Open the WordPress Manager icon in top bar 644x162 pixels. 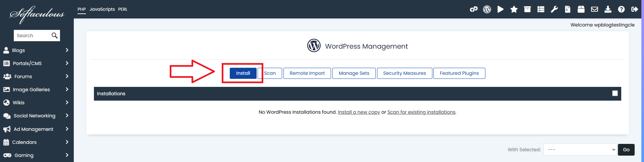(x=487, y=9)
